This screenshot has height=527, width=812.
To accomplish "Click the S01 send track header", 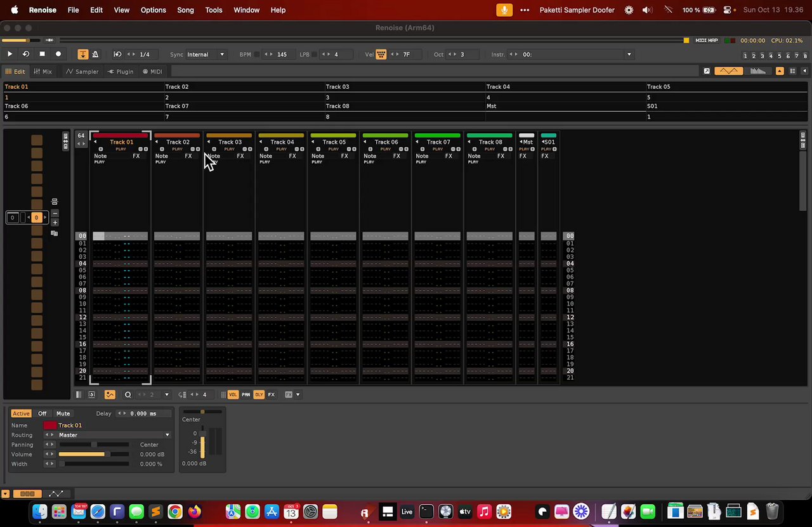I will 549,142.
